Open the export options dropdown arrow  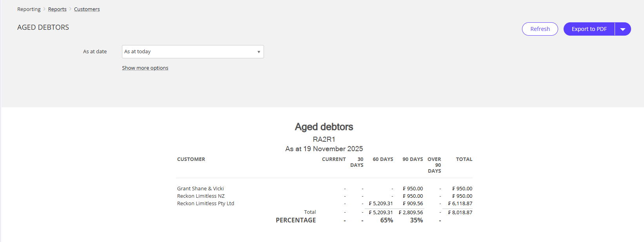click(622, 29)
